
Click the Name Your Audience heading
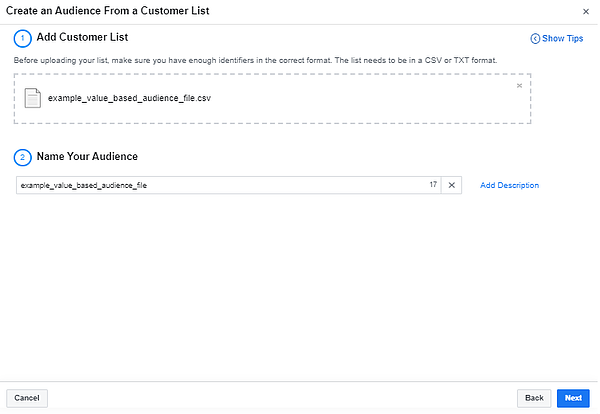pos(87,157)
